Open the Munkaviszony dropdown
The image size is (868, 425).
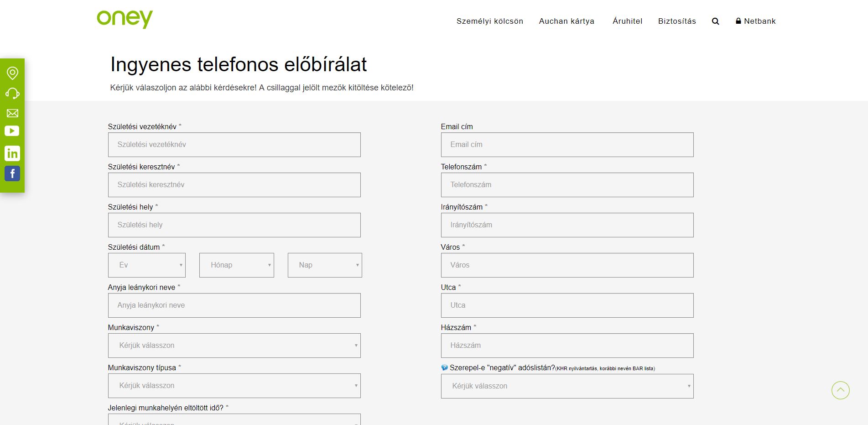coord(234,346)
